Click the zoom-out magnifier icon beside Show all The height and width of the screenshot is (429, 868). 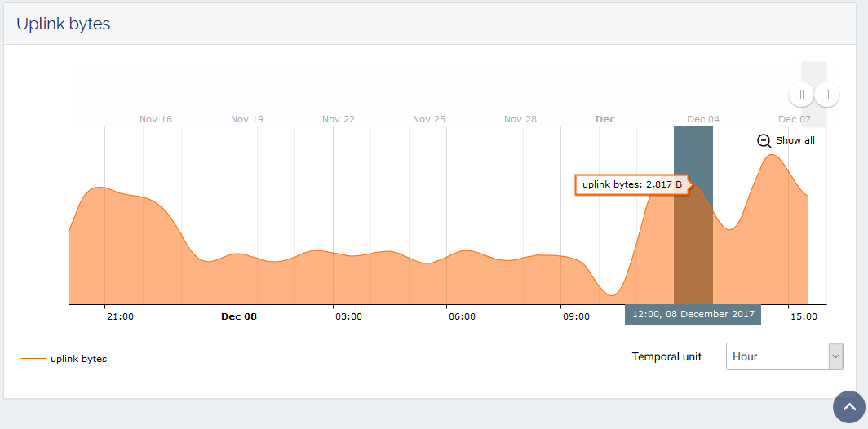point(764,140)
